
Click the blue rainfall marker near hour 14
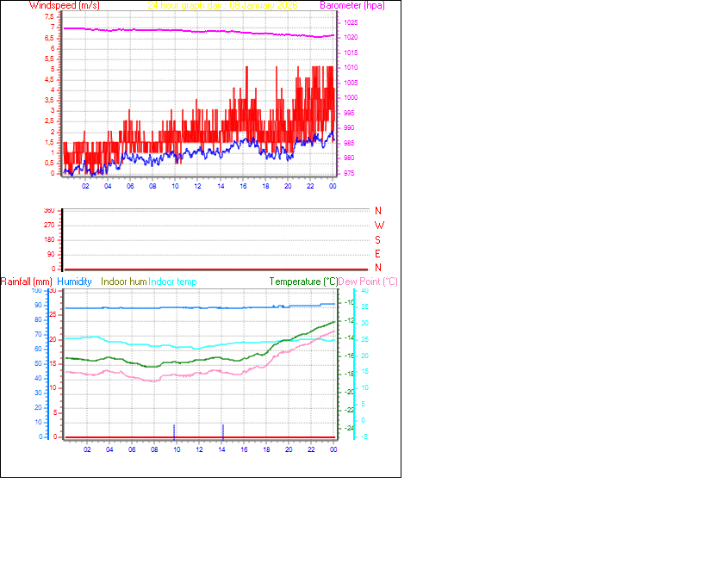coord(223,430)
